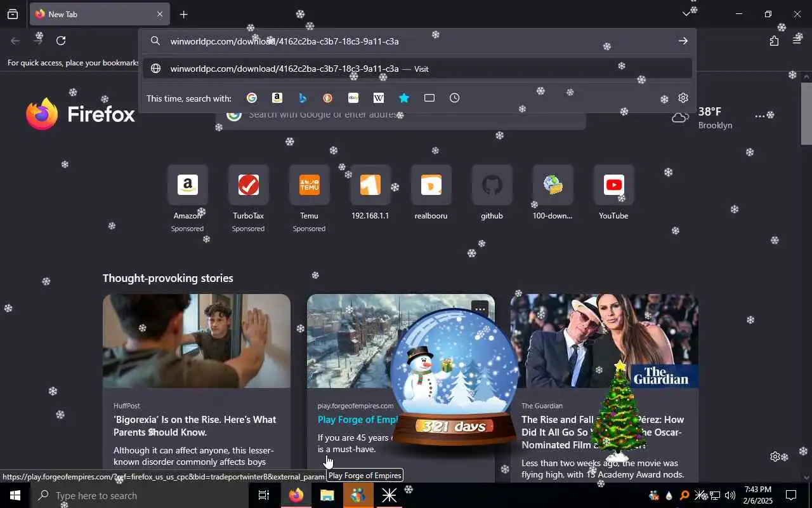Open the Firefox View button
Image resolution: width=812 pixels, height=508 pixels.
[13, 14]
